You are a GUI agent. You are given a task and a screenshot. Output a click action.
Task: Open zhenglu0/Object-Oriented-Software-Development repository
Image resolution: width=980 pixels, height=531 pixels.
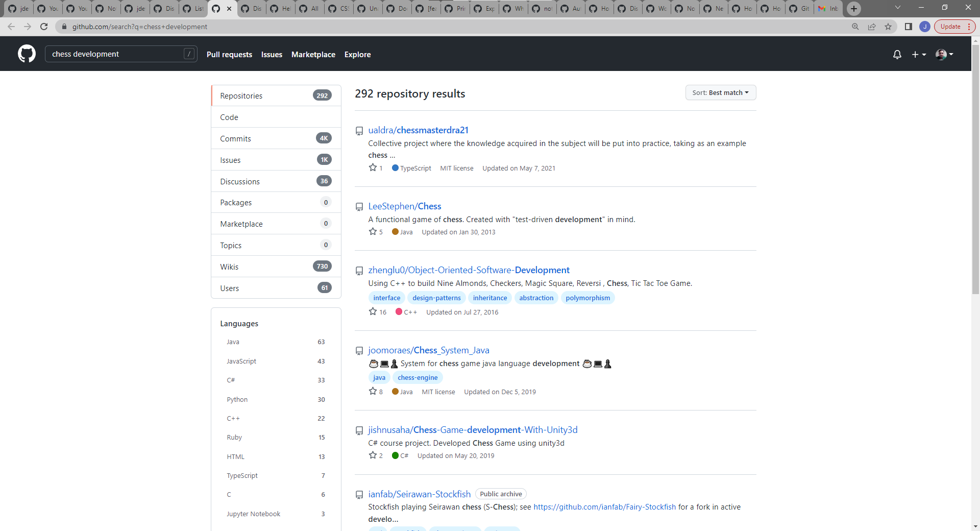pos(469,270)
